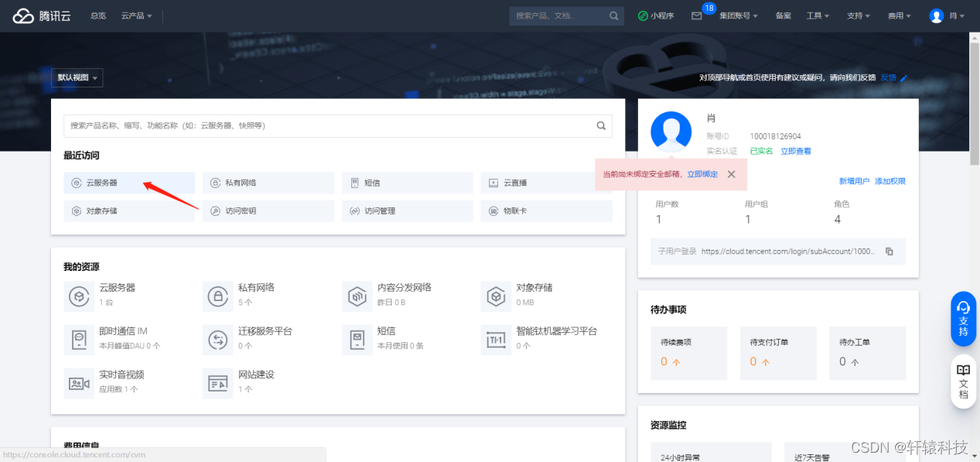Switch to the 总览 menu item

click(x=97, y=15)
